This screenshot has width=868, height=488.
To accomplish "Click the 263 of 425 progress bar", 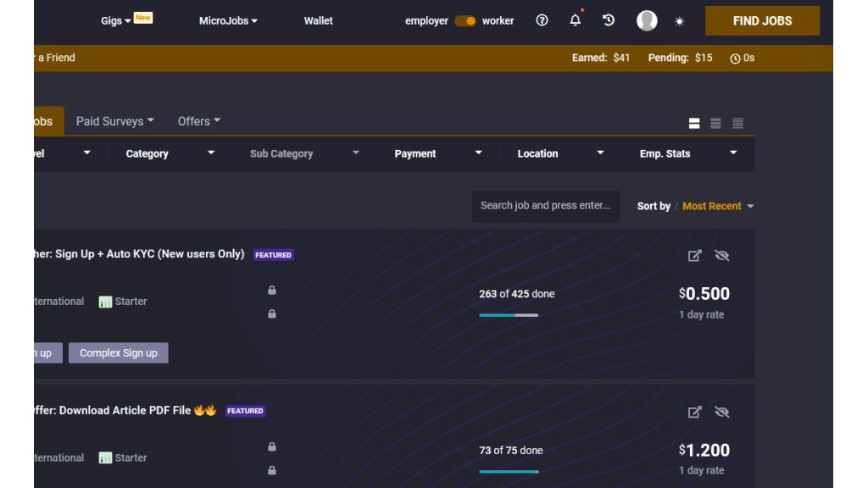I will click(509, 315).
